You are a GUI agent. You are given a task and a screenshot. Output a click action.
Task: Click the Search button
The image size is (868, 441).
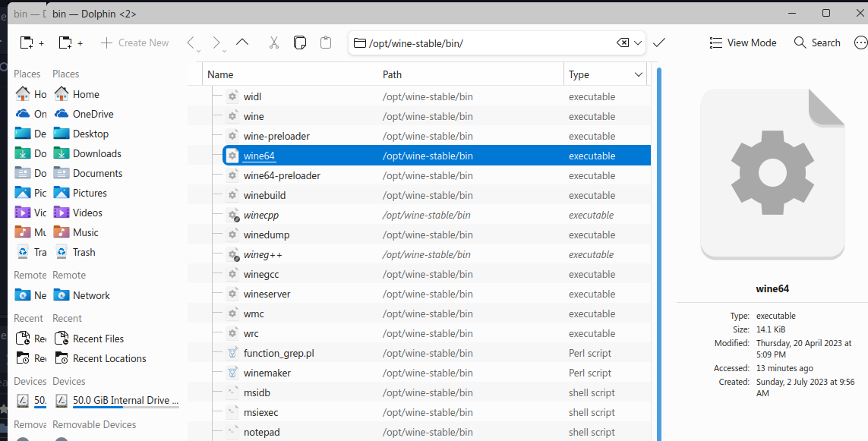pyautogui.click(x=817, y=43)
